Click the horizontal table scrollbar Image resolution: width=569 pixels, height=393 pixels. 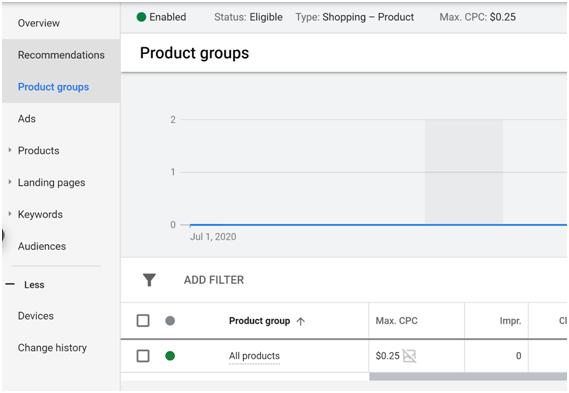[468, 377]
